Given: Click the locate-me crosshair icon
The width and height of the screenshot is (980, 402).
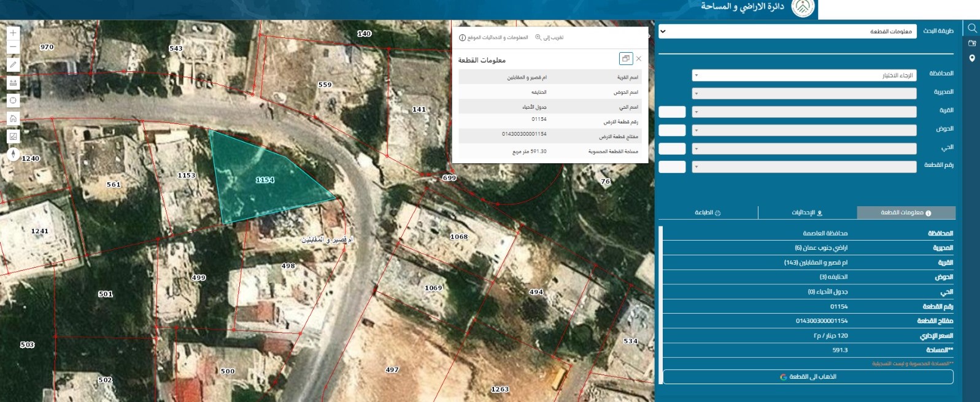Looking at the screenshot, I should (x=13, y=101).
